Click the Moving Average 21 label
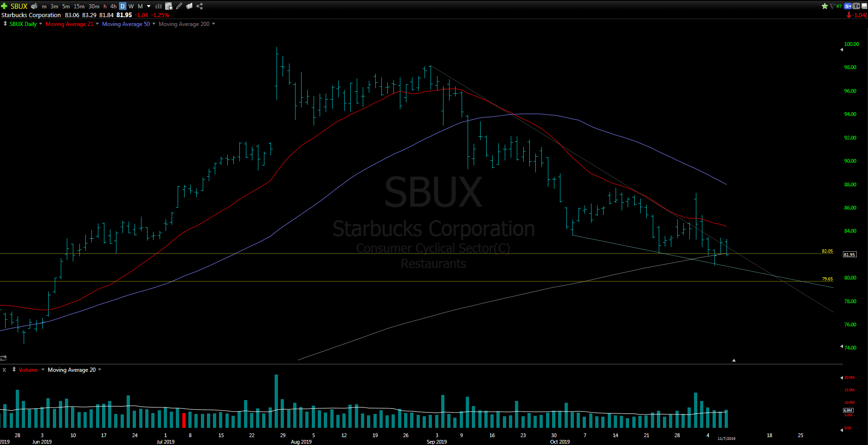 (x=69, y=24)
